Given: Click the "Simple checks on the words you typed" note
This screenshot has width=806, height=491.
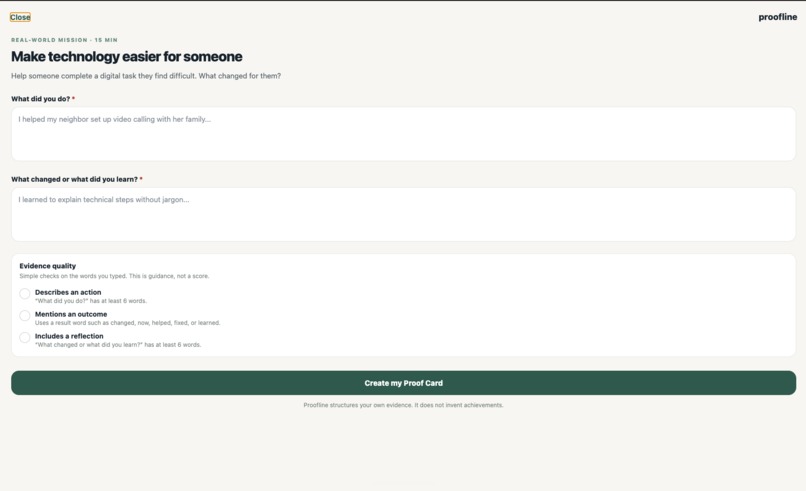Looking at the screenshot, I should (x=114, y=276).
